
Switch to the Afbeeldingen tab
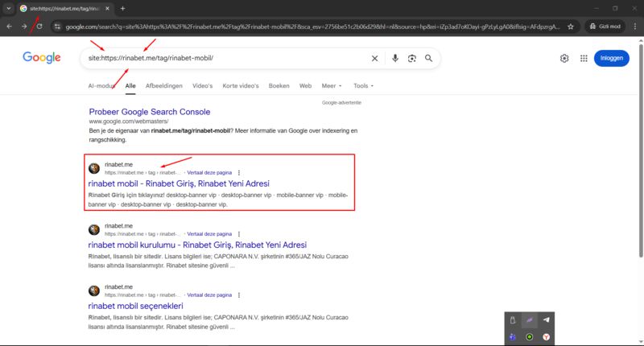point(164,85)
